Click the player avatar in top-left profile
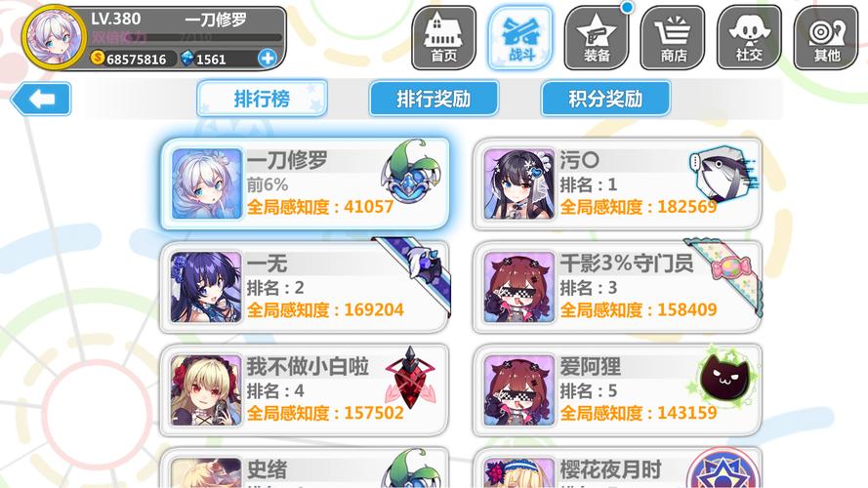 pyautogui.click(x=55, y=38)
